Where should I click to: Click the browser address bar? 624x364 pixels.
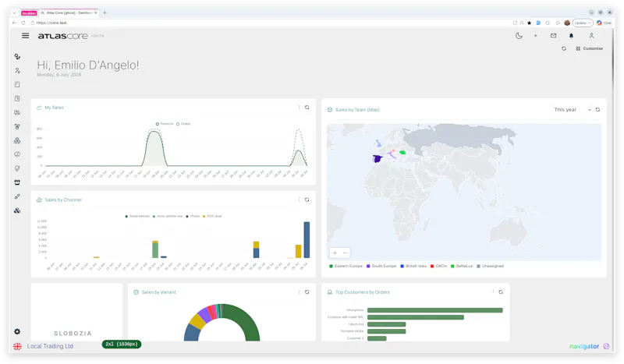271,23
